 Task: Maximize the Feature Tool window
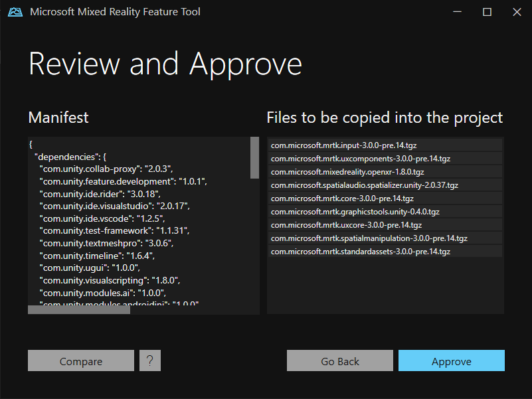coord(488,12)
